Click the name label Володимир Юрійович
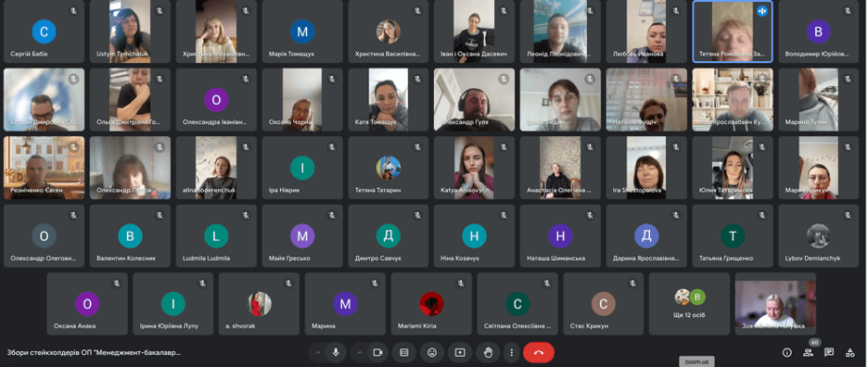This screenshot has width=868, height=367. [816, 55]
